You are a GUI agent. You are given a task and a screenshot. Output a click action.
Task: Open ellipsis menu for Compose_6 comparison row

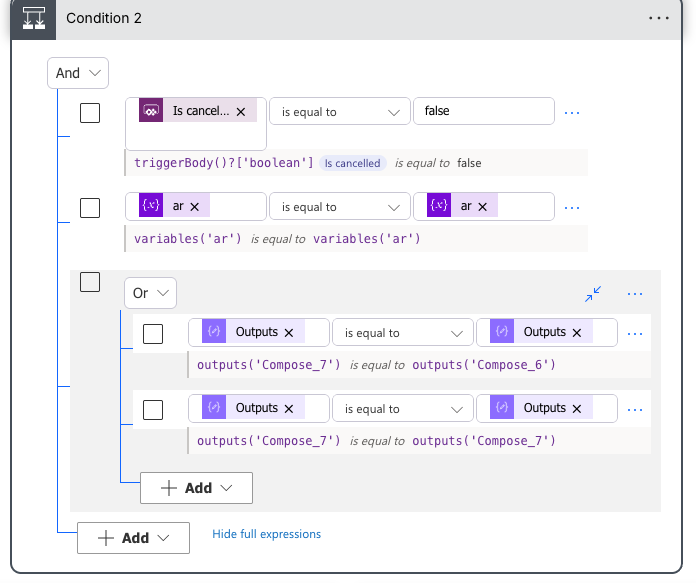pos(635,334)
